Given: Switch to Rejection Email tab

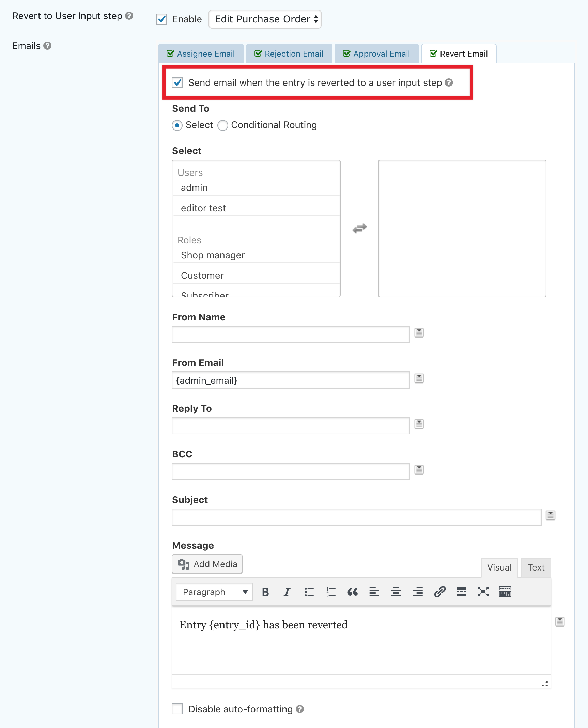Looking at the screenshot, I should (x=289, y=54).
